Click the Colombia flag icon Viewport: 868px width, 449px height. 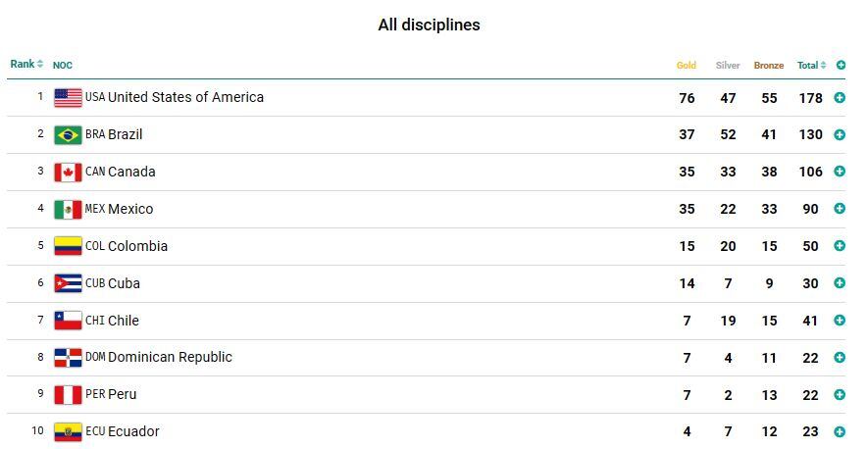coord(68,246)
